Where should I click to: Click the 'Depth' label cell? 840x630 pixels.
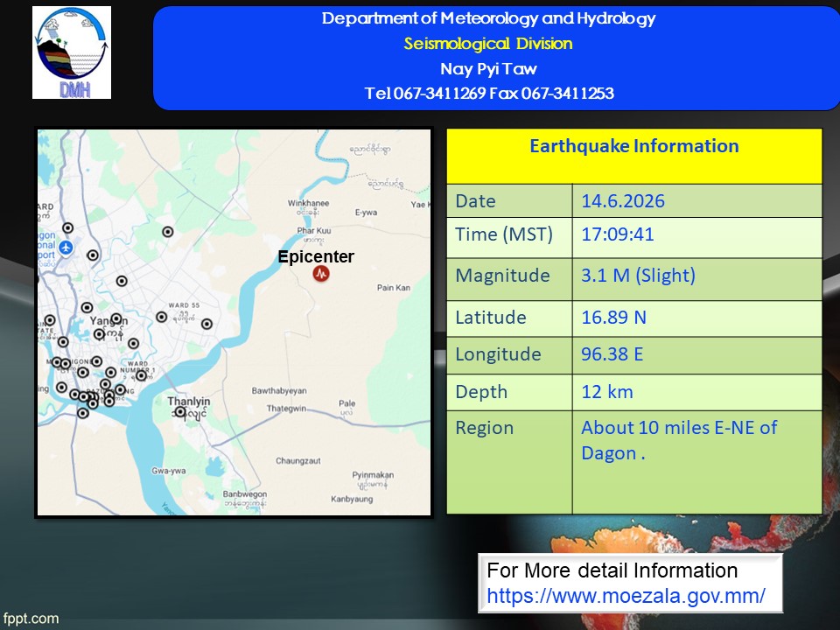point(509,393)
